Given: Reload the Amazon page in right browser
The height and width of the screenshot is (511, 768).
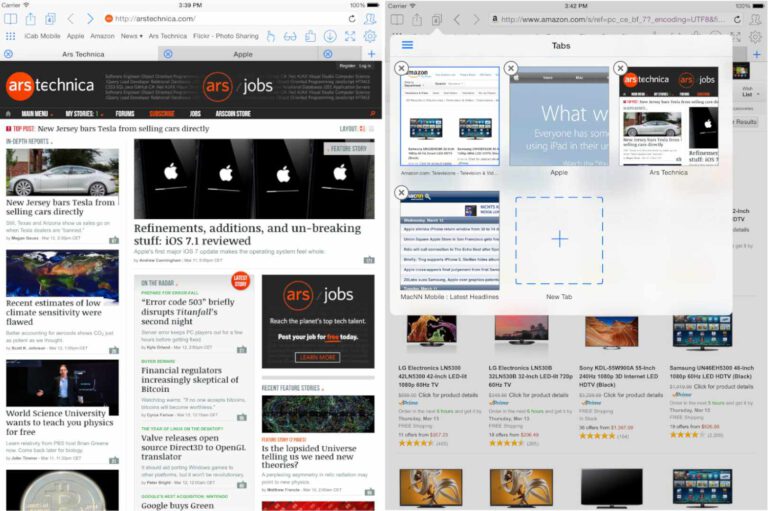Looking at the screenshot, I should [737, 20].
